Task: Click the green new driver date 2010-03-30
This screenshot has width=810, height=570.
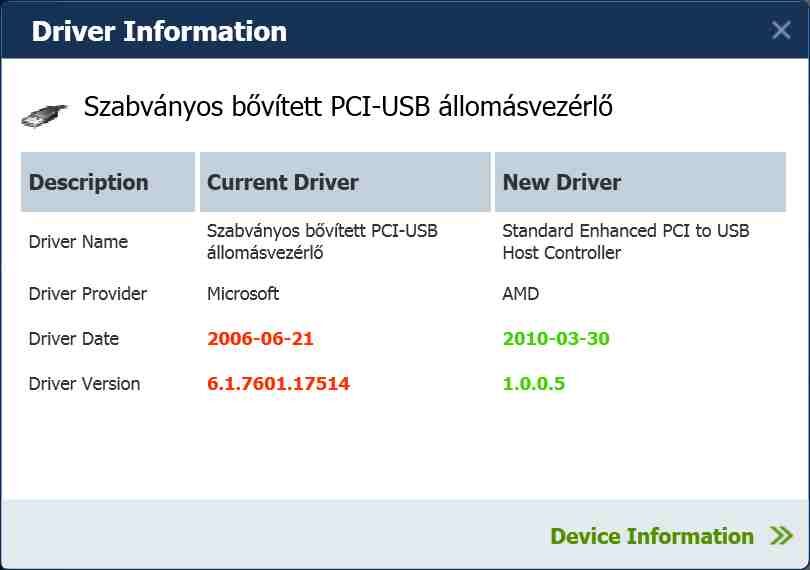Action: (x=556, y=339)
